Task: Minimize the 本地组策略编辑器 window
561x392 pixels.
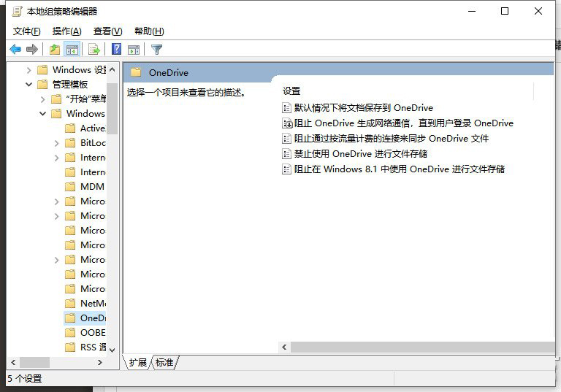Action: pyautogui.click(x=473, y=12)
